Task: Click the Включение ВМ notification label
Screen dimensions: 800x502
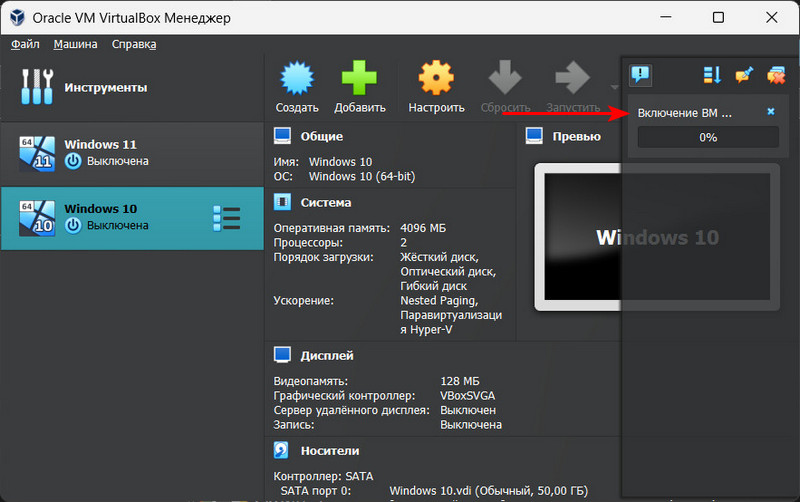Action: [684, 113]
